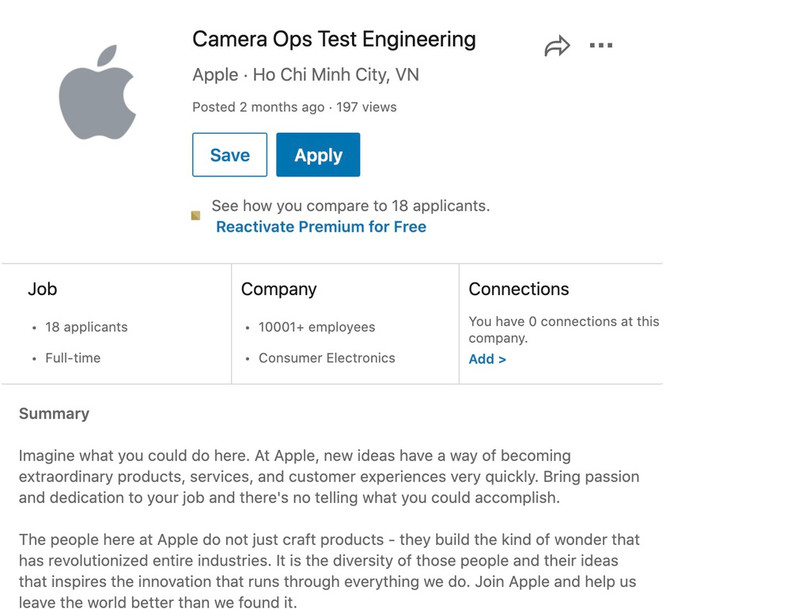Image resolution: width=810 pixels, height=609 pixels.
Task: Open the three-dot more options menu
Action: tap(600, 46)
